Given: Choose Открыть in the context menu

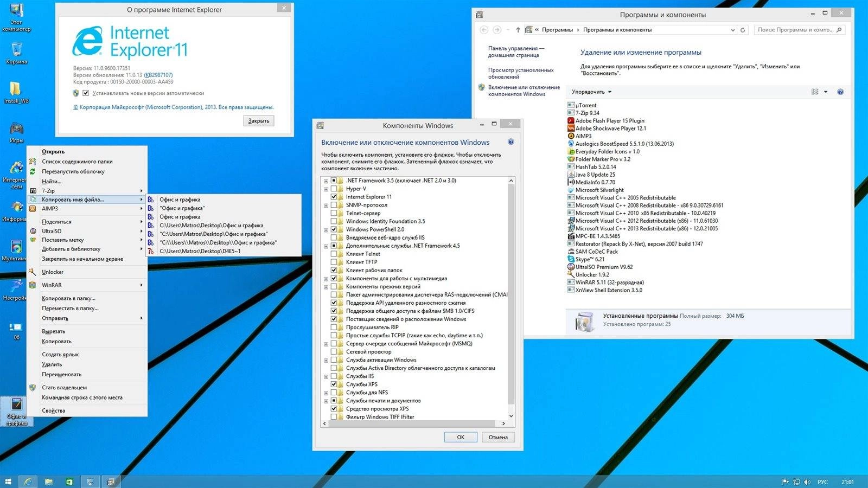Looking at the screenshot, I should tap(87, 151).
